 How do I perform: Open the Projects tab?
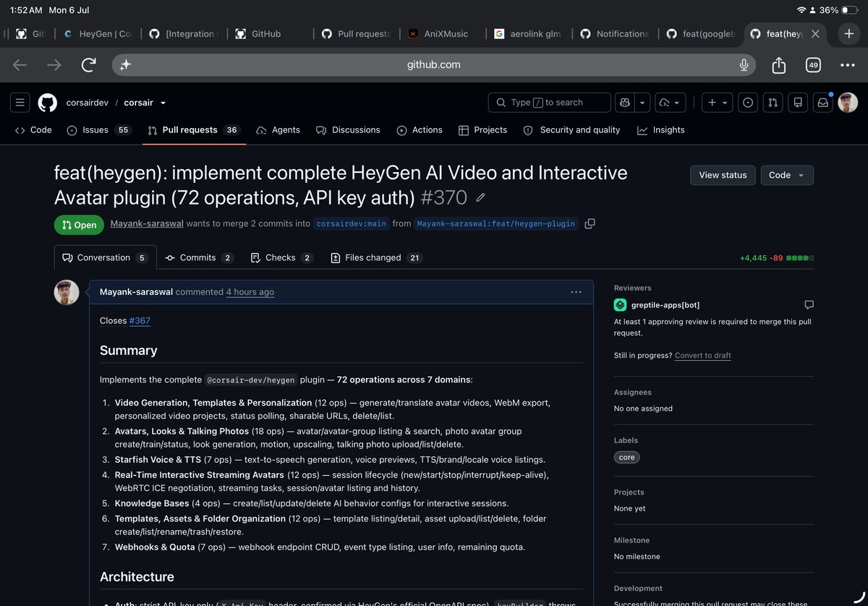pos(483,130)
